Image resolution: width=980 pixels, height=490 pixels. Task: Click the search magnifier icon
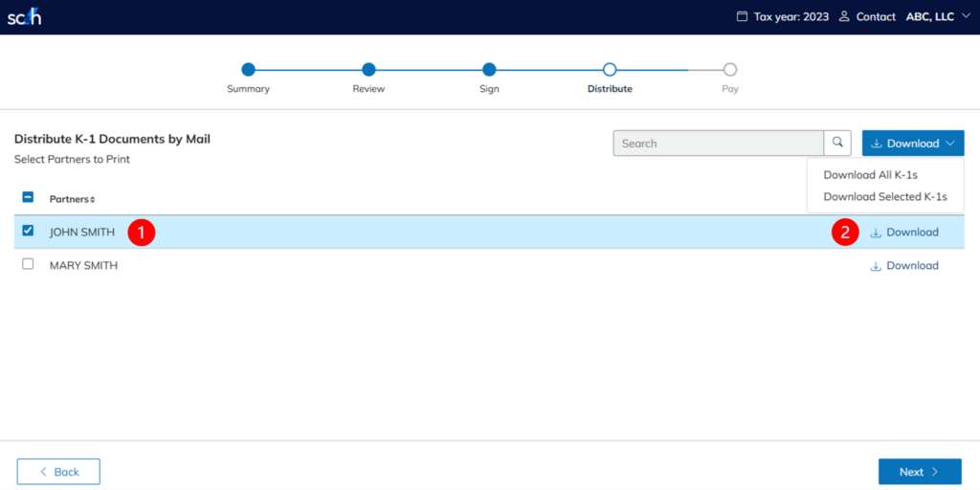(x=837, y=143)
